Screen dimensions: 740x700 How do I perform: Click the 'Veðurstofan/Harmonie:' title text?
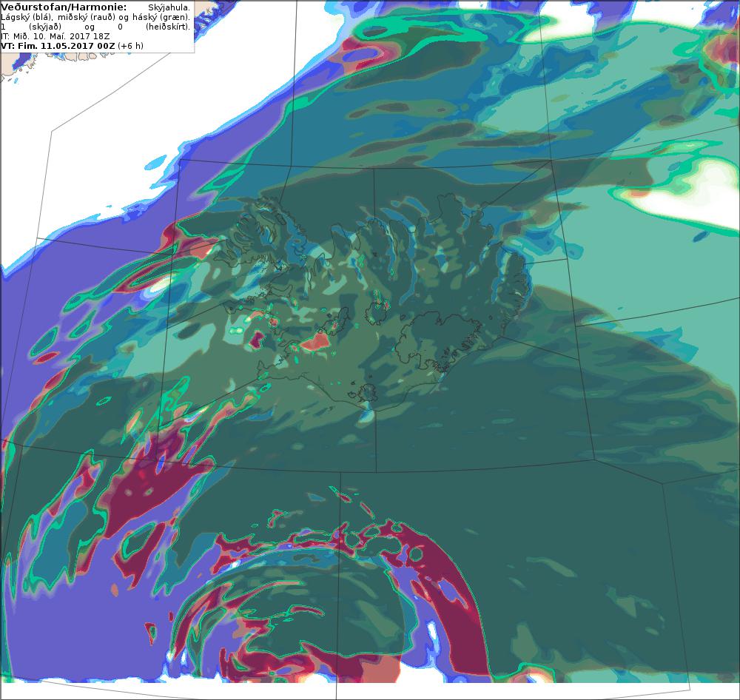[x=64, y=7]
